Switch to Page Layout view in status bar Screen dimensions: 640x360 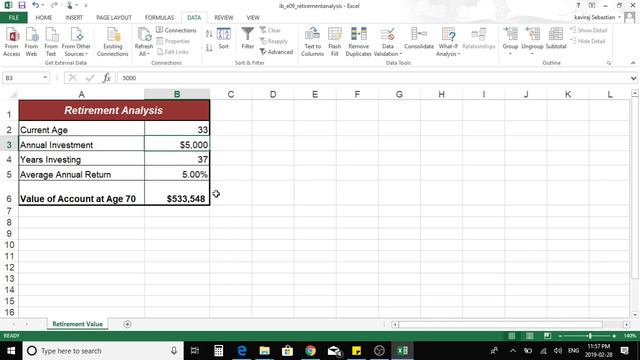click(x=529, y=336)
